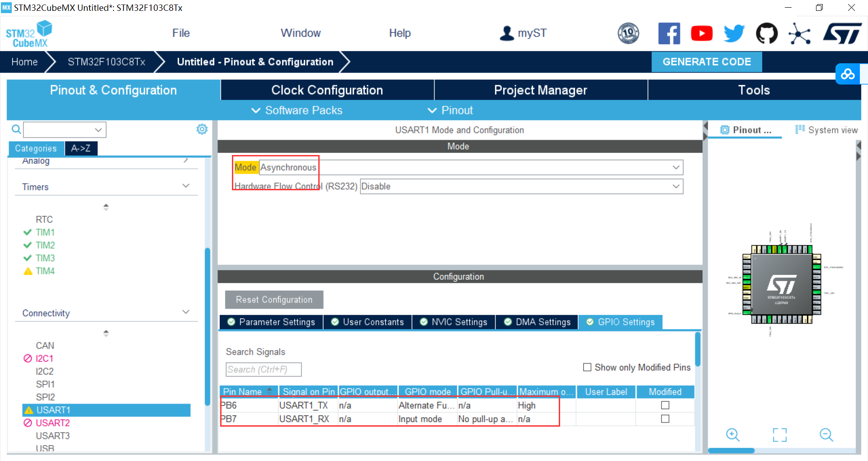Click the myST user account icon
The image size is (868, 461).
click(507, 33)
